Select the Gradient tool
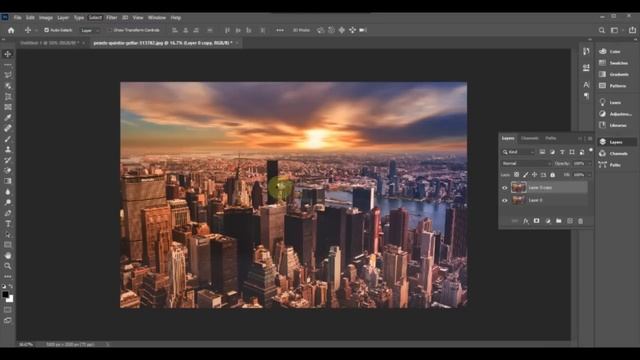Image resolution: width=640 pixels, height=360 pixels. (x=8, y=181)
